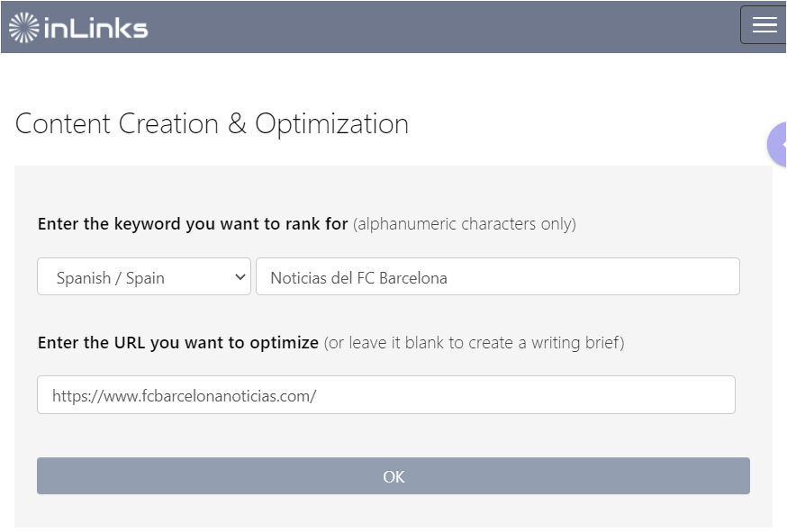The image size is (787, 532).
Task: Click the inLinks wordmark in header
Action: click(95, 28)
